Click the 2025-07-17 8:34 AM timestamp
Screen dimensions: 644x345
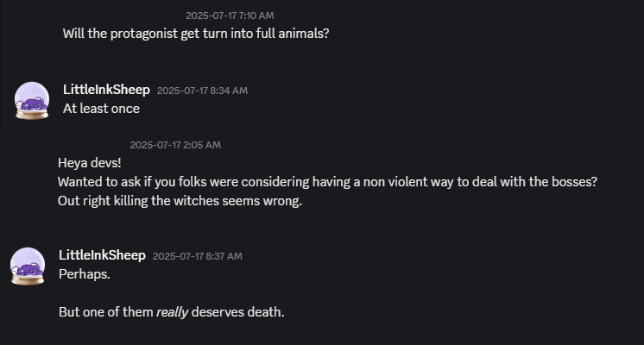click(x=202, y=91)
